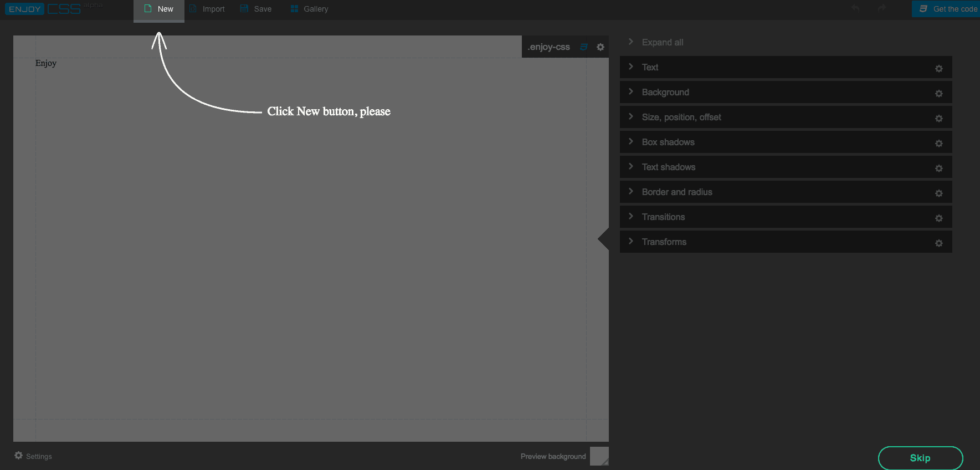Click Get the code button
The height and width of the screenshot is (470, 980).
click(946, 9)
